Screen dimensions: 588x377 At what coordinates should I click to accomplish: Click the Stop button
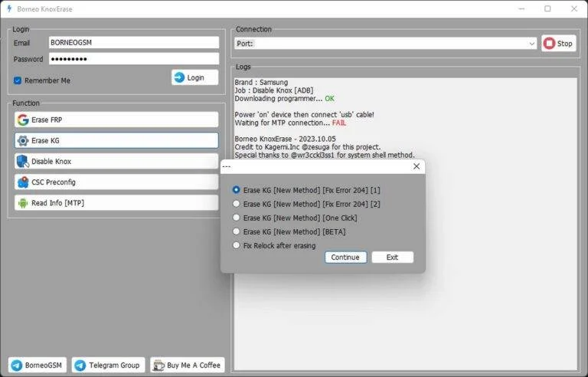point(559,44)
